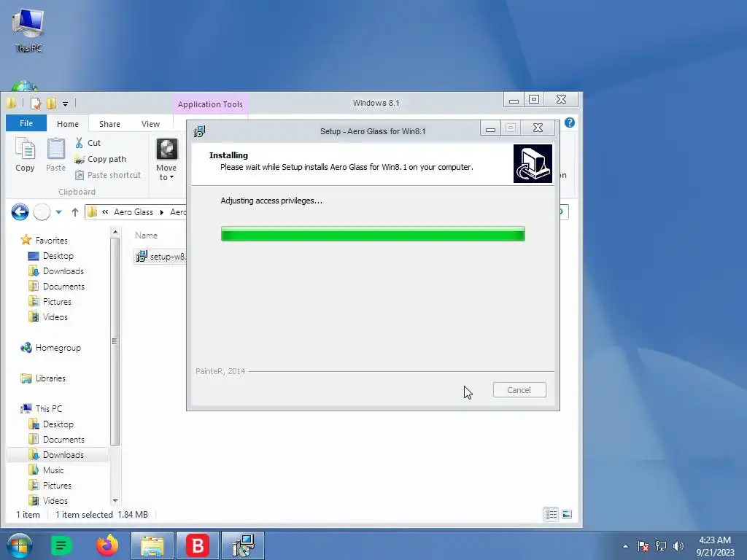This screenshot has height=560, width=747.
Task: Select Homegroup in the navigation pane
Action: point(50,348)
